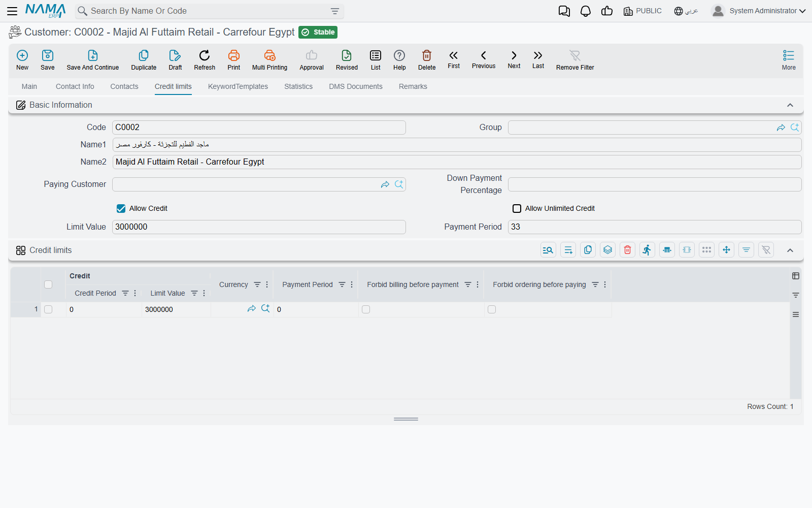Open the KeywordTemplates tab
The height and width of the screenshot is (508, 812).
(x=238, y=86)
